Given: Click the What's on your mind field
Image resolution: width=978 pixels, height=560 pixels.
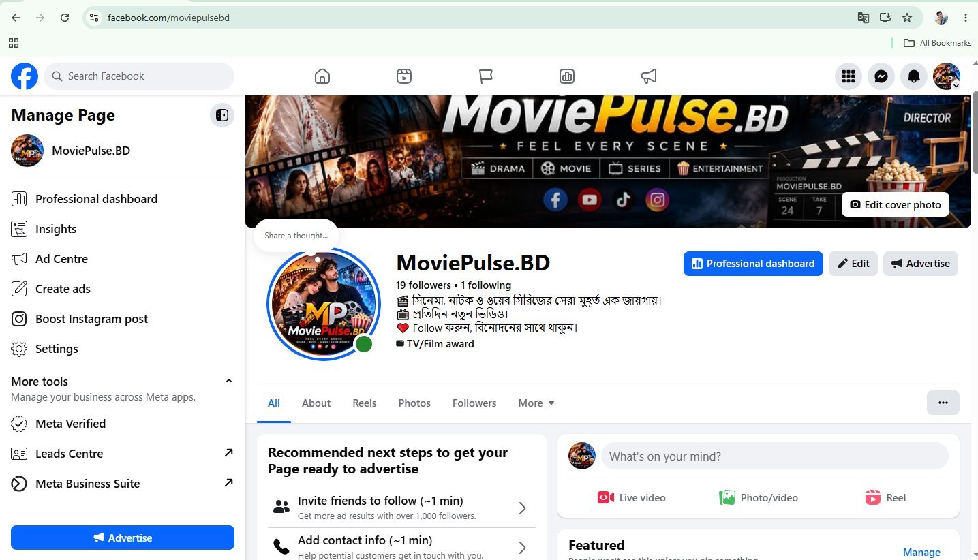Looking at the screenshot, I should 774,456.
